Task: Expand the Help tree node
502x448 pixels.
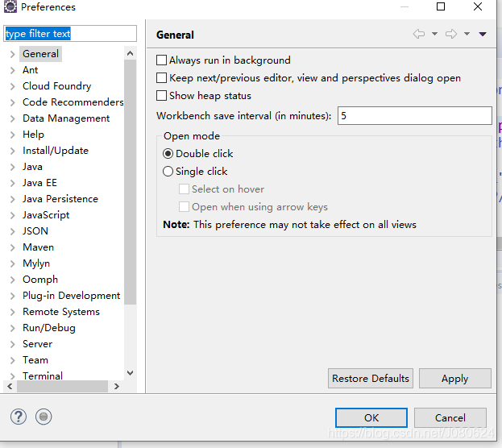Action: point(12,135)
